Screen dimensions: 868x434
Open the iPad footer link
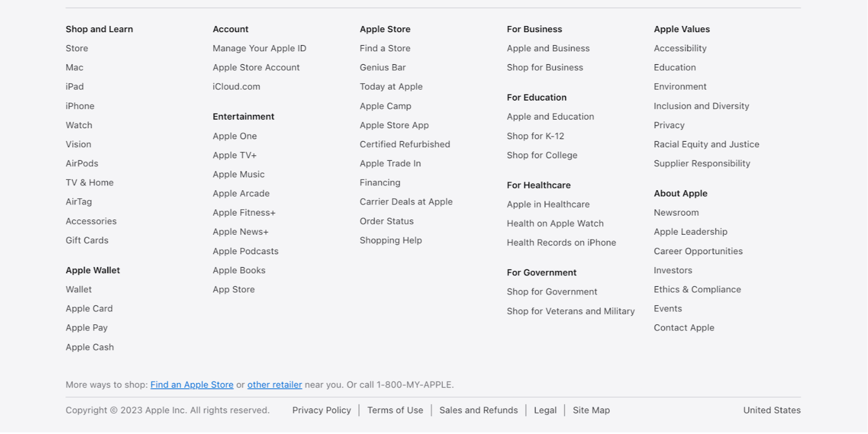click(x=74, y=86)
